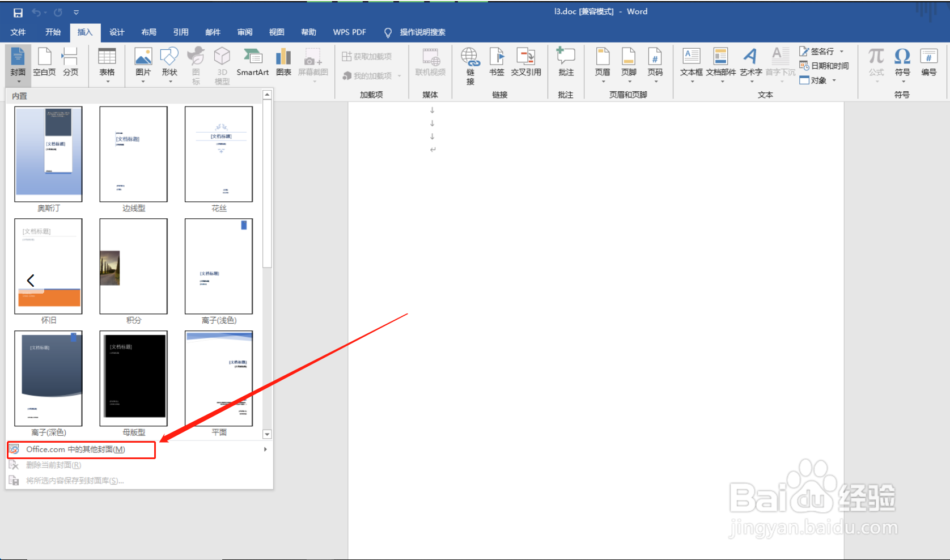Open the 表格 table dropdown
The height and width of the screenshot is (560, 950).
[107, 65]
